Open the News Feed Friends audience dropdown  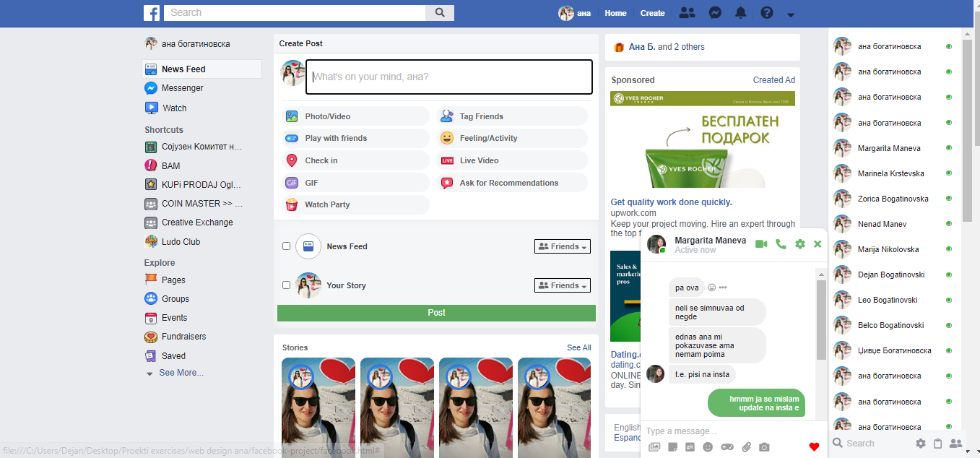point(563,246)
